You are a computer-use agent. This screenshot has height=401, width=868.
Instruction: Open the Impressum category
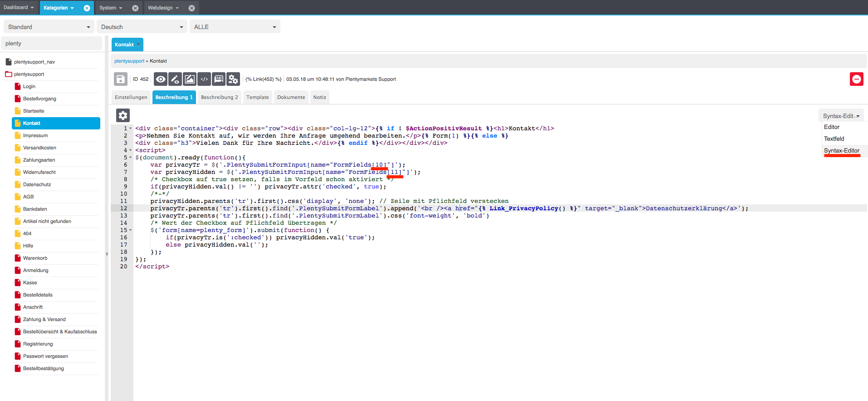(35, 135)
